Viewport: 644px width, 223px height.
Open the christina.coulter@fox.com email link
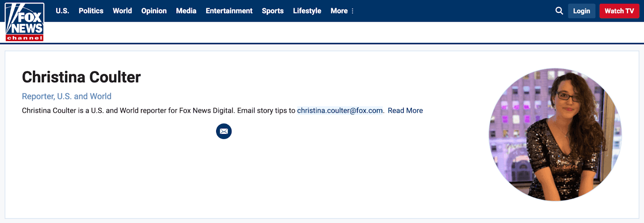coord(340,110)
